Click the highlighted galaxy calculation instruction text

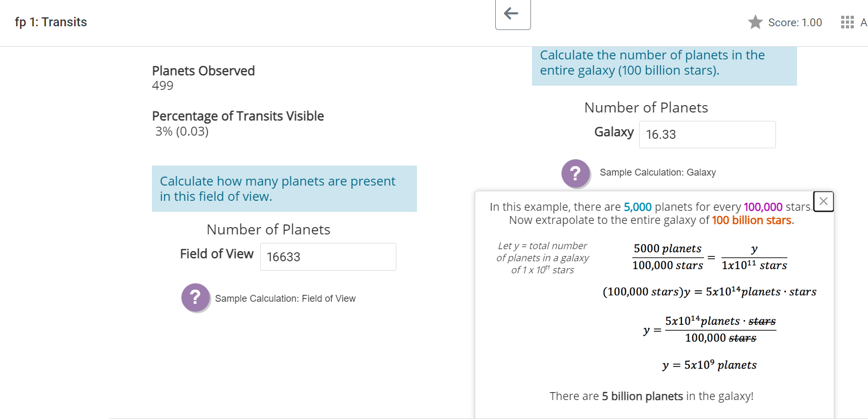coord(652,62)
